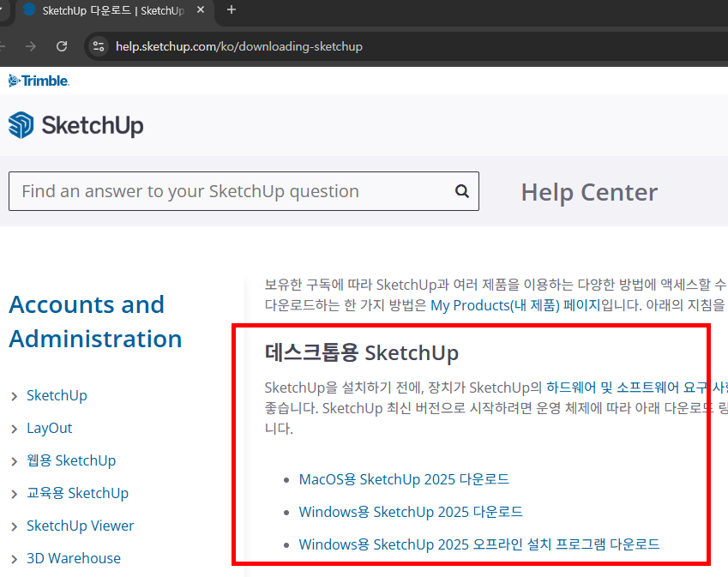This screenshot has width=728, height=577.
Task: Click Windows용 SketchUp 2025 다운로드 link
Action: click(411, 512)
